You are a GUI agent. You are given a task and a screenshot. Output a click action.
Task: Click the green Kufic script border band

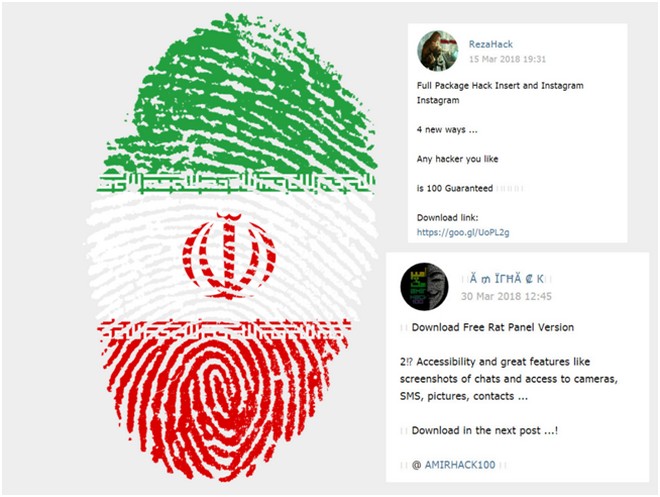(x=236, y=182)
